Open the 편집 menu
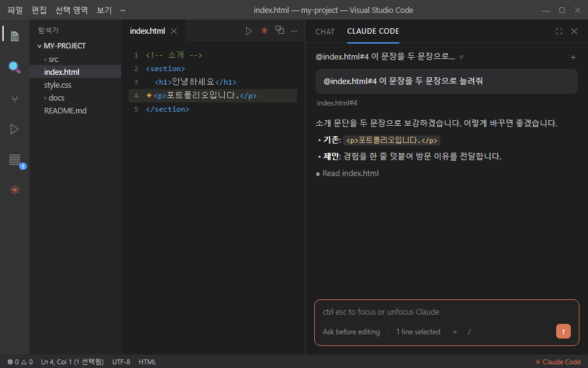Screen dimensions: 588x368 [39, 10]
